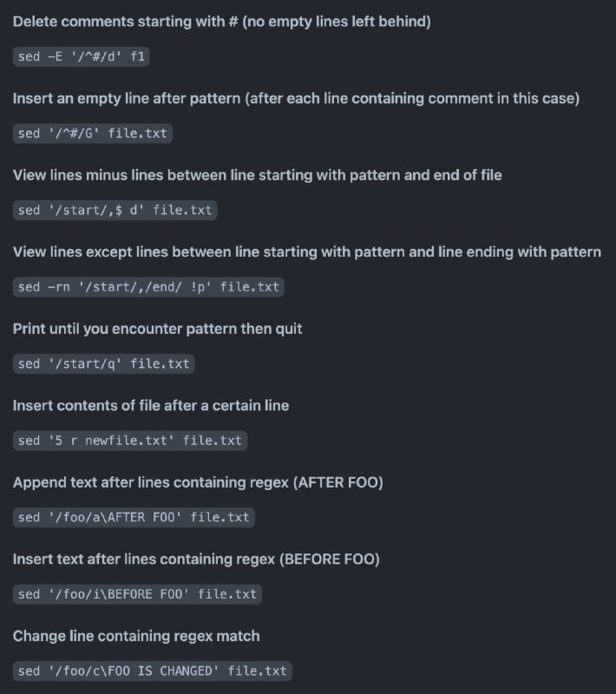Click 'Change line containing regex match' heading
Viewport: 616px width, 694px height.
[136, 636]
